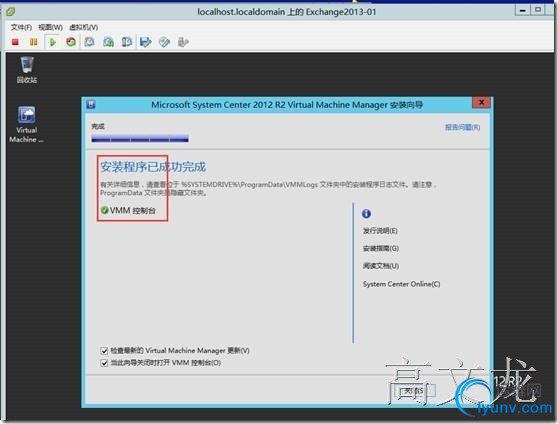
Task: Minimize the Exchange2013-01 console window
Action: [522, 10]
